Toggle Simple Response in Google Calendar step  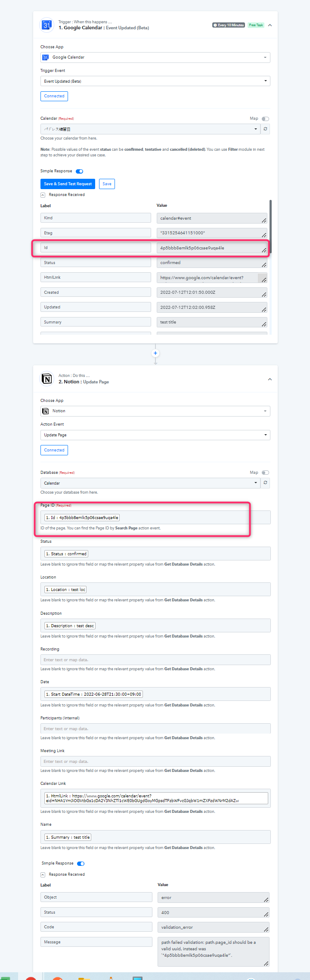[x=80, y=171]
